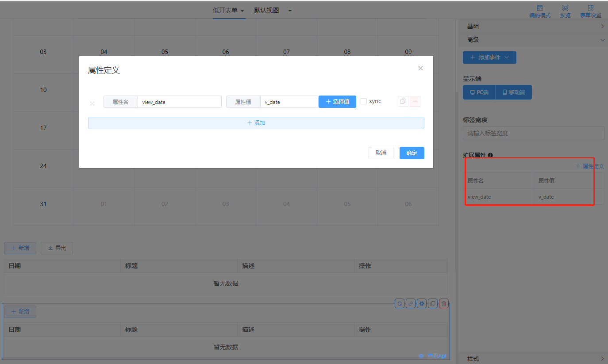Click the 选择值 button
This screenshot has height=364, width=608.
pyautogui.click(x=337, y=102)
